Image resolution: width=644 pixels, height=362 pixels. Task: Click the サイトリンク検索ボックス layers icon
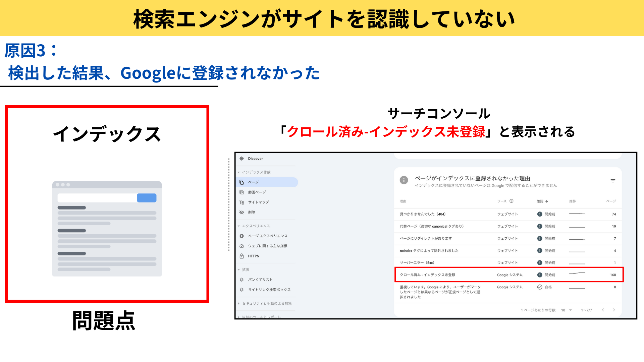(x=241, y=290)
